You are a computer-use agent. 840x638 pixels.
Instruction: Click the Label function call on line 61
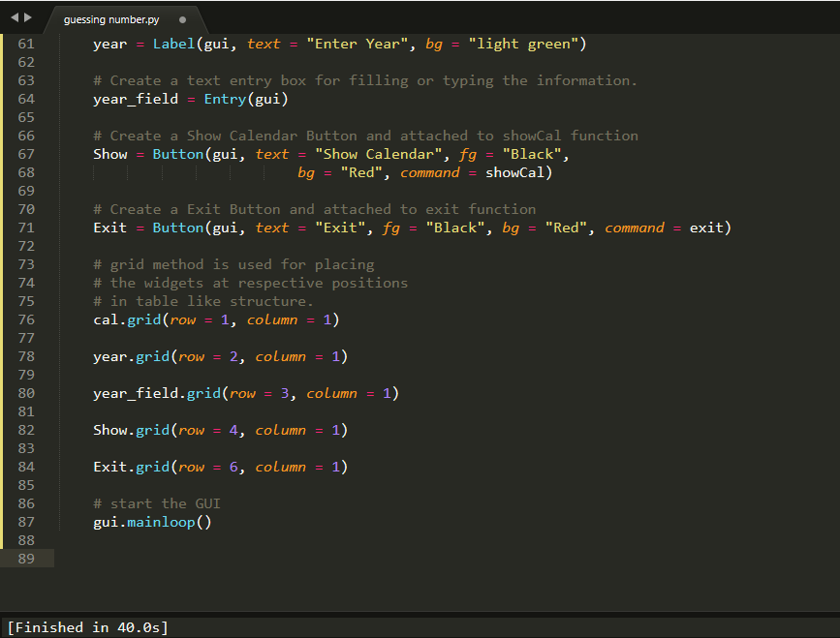click(174, 43)
